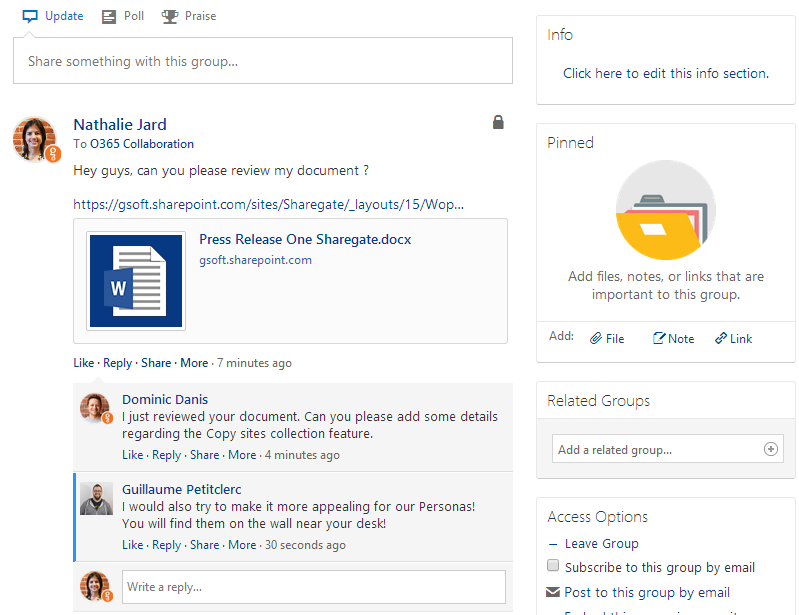Switch to the Praise tab
Viewport: 799px width, 615px height.
tap(189, 16)
